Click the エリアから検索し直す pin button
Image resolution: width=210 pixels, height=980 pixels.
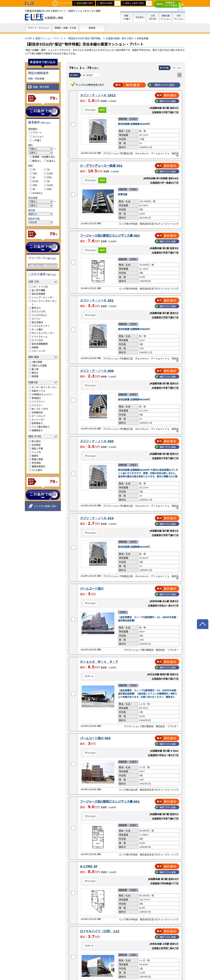click(43, 506)
